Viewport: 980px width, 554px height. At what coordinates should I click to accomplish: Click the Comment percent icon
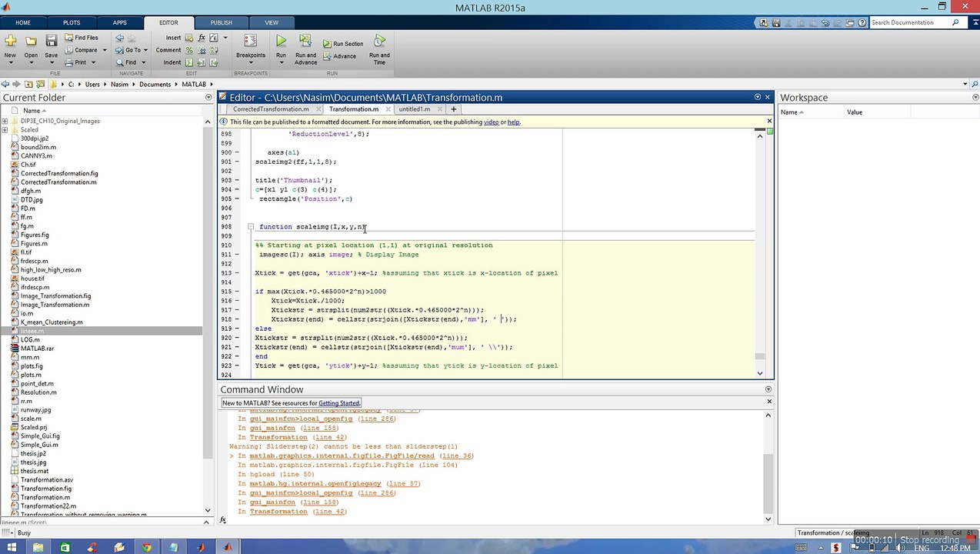tap(189, 50)
